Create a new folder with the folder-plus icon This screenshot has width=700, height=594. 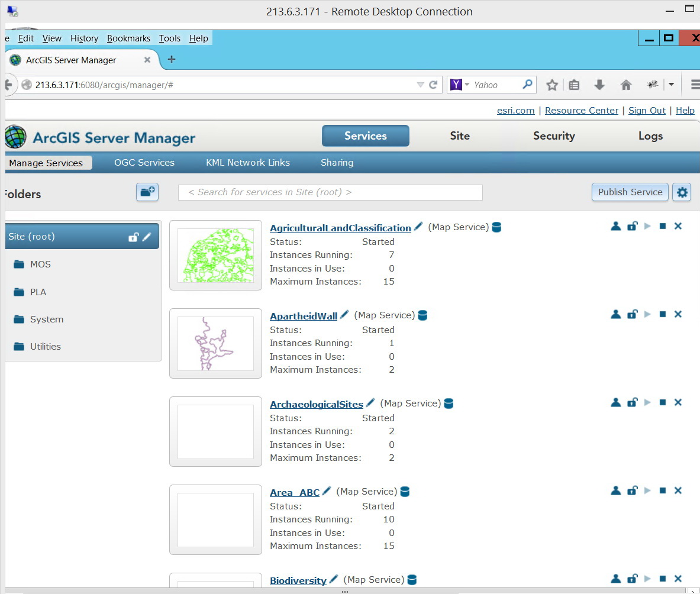(147, 192)
